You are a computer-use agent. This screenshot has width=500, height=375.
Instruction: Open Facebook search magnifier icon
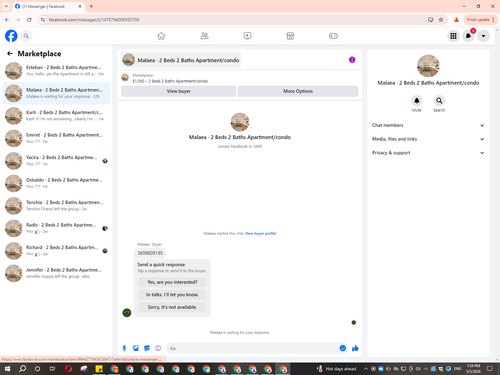(26, 36)
